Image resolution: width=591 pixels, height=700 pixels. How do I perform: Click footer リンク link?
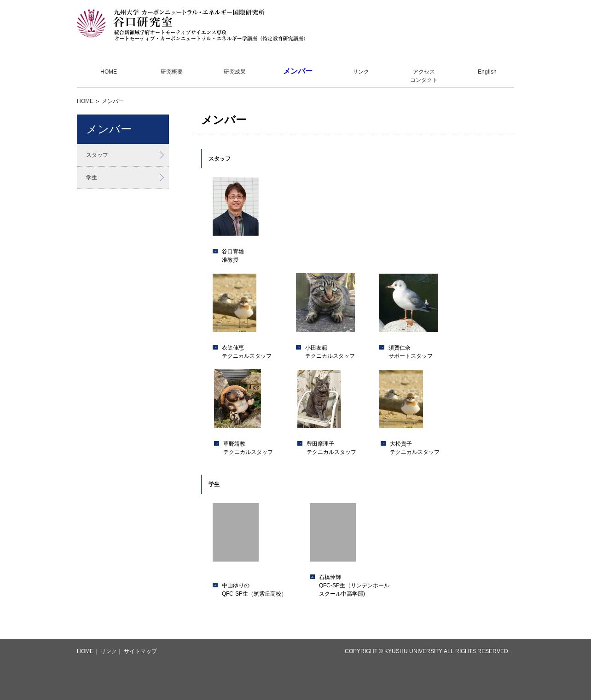[x=109, y=651]
